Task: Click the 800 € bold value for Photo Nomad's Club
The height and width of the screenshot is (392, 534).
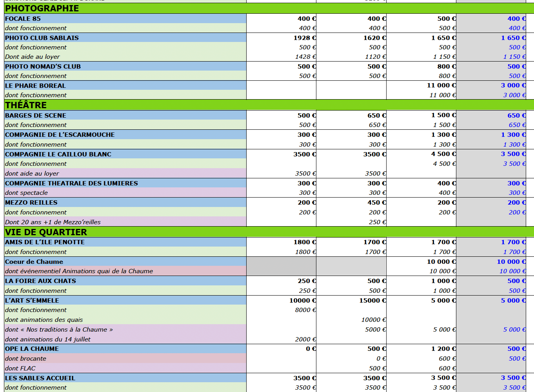Action: (x=447, y=66)
